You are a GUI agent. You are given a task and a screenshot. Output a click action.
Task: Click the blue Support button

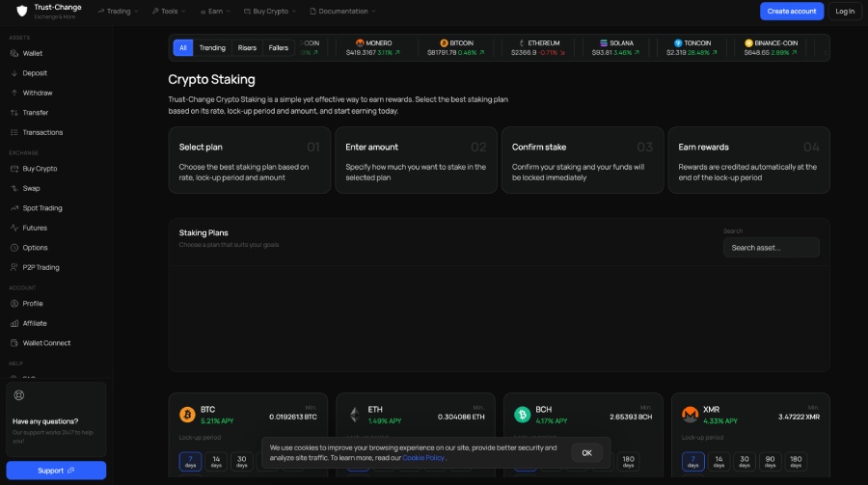pyautogui.click(x=56, y=471)
